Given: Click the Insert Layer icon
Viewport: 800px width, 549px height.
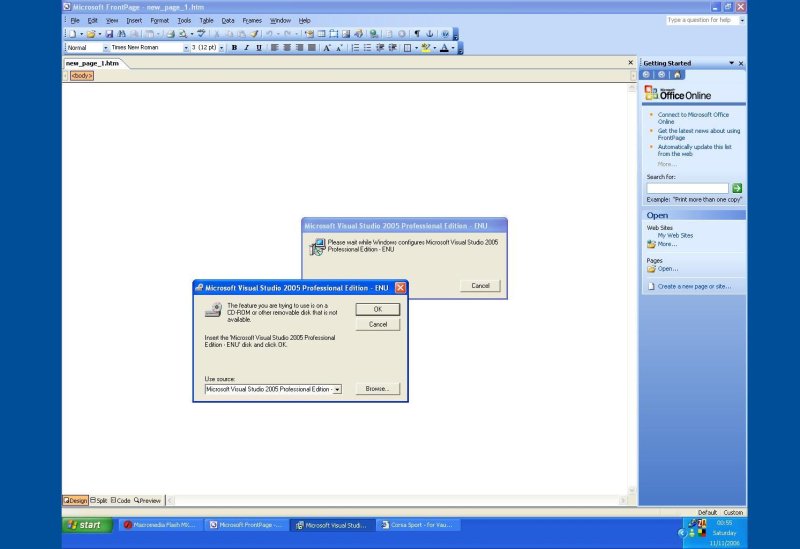Looking at the screenshot, I should tap(334, 34).
